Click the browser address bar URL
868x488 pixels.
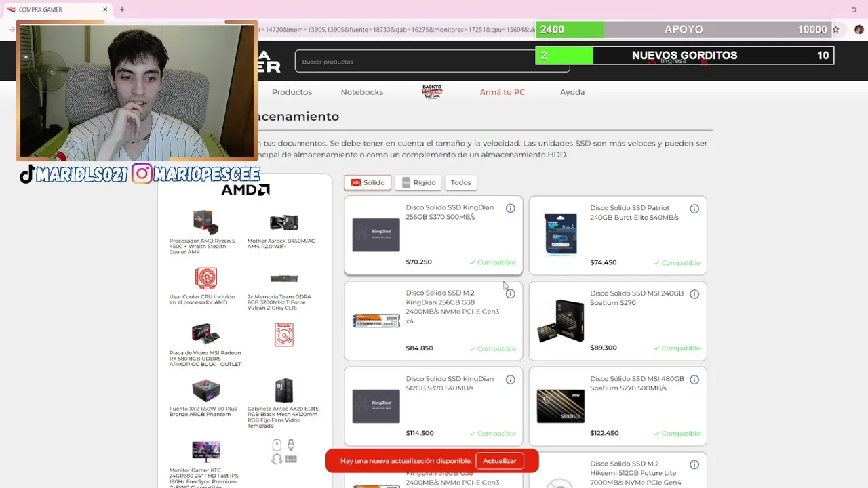(397, 30)
